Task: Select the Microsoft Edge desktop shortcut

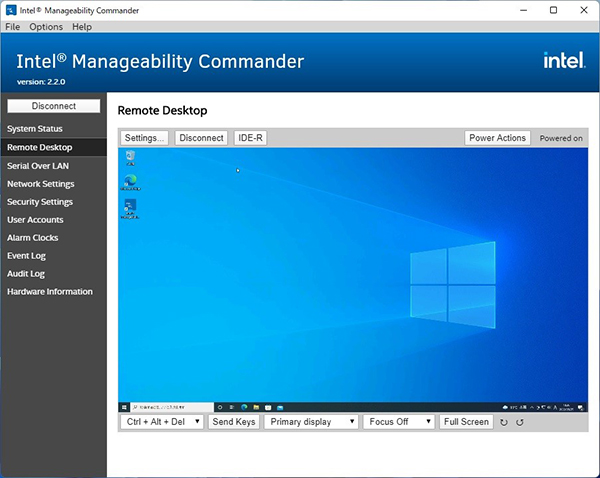Action: (x=130, y=182)
